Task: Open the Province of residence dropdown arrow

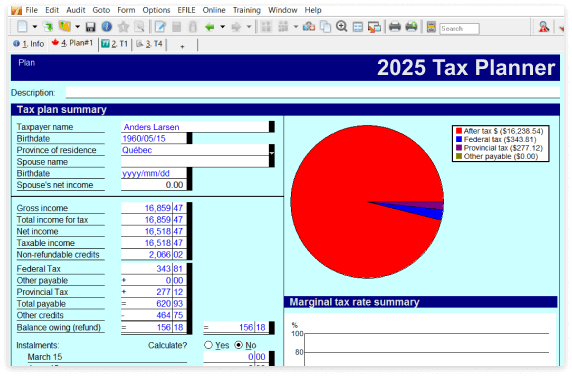Action: (272, 153)
